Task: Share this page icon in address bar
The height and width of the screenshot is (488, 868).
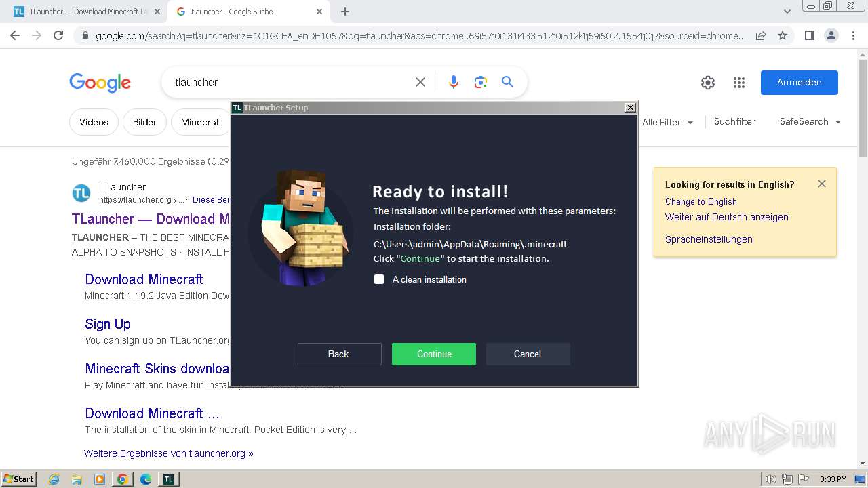Action: 761,35
